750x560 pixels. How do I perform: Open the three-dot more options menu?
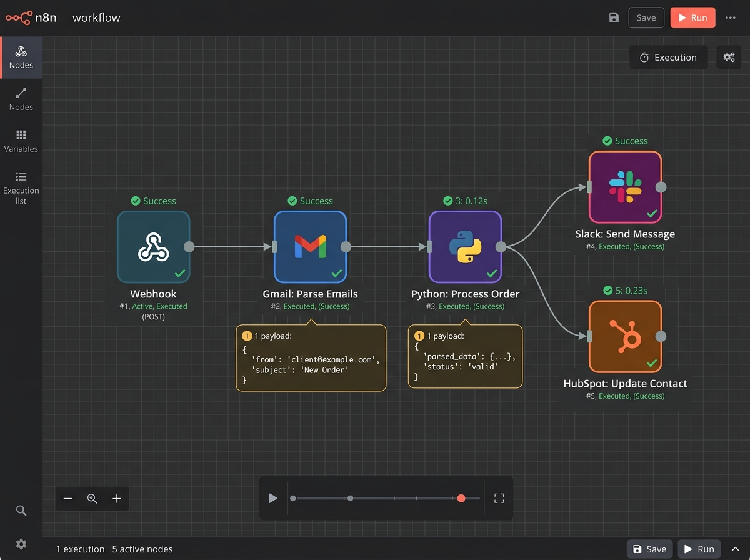[x=731, y=17]
